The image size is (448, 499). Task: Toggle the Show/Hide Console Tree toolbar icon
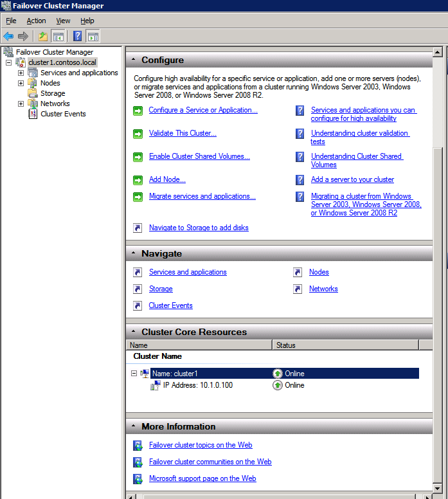58,36
